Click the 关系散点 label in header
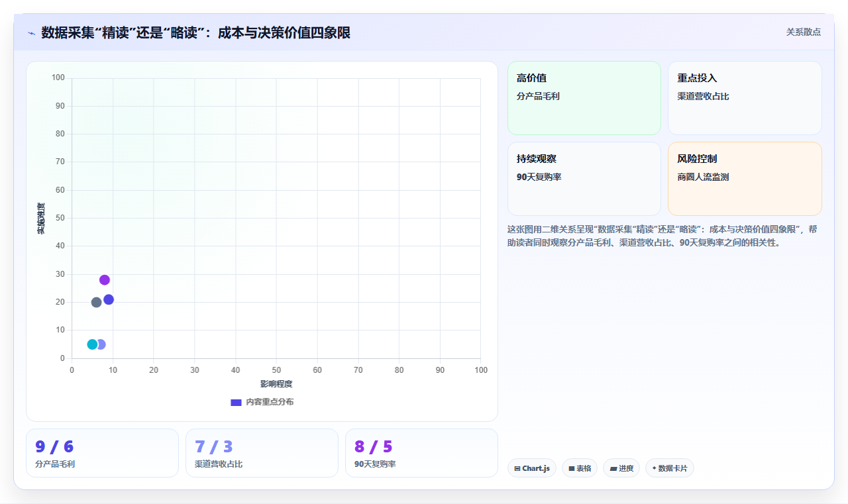This screenshot has height=504, width=848. pyautogui.click(x=804, y=32)
